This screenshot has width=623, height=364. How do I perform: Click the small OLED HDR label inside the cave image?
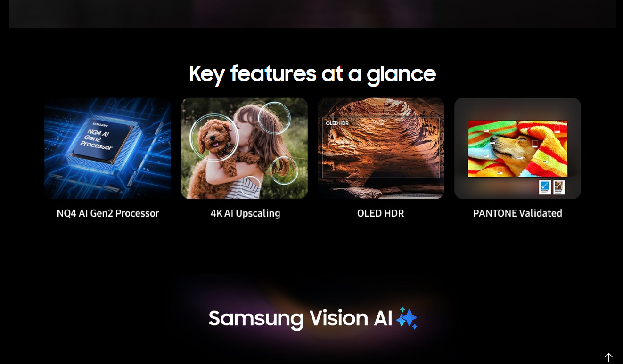tap(337, 123)
